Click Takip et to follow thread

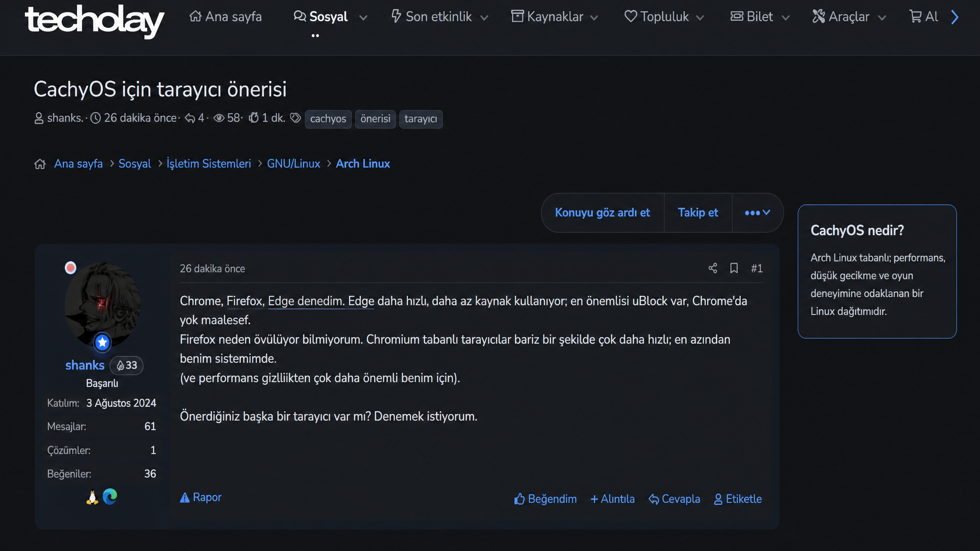pos(698,213)
